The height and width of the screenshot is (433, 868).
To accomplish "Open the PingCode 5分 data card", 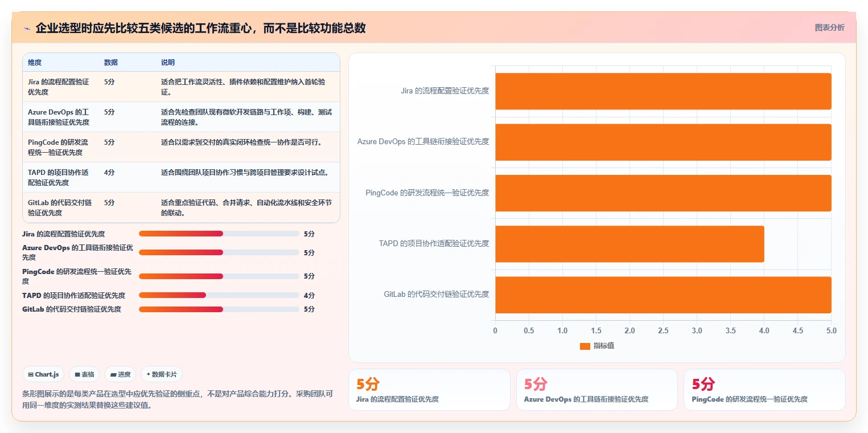I will (764, 390).
